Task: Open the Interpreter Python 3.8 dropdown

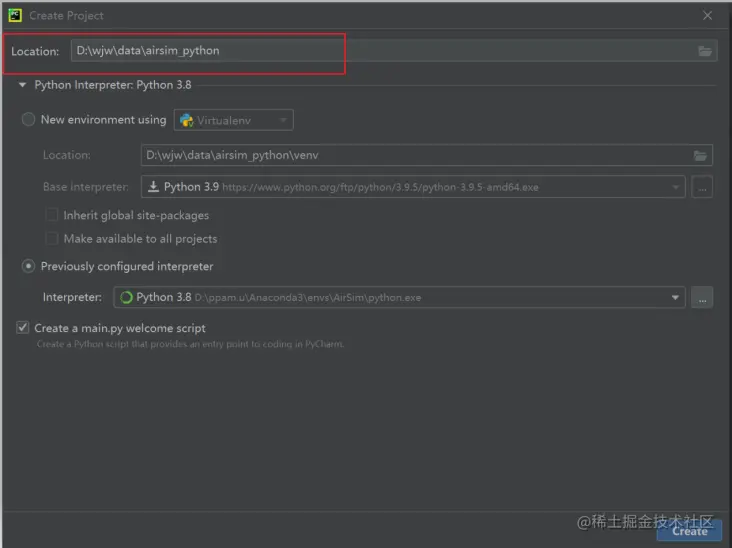Action: [399, 297]
